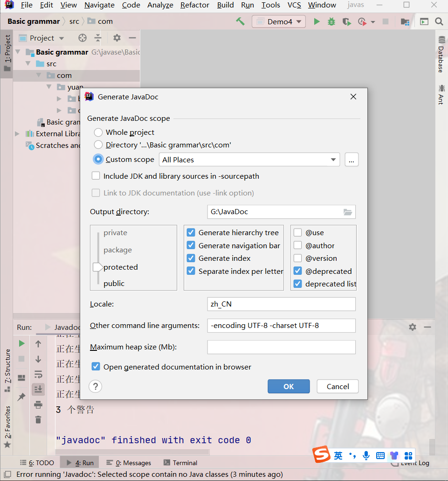Click the Locale input field
Viewport: 448px width, 481px height.
click(281, 304)
